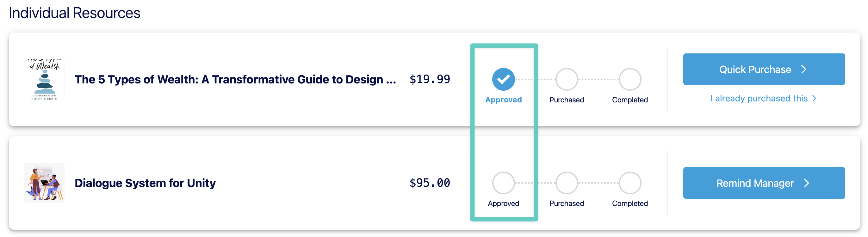Click the blue Approved status label in the first row

[503, 100]
